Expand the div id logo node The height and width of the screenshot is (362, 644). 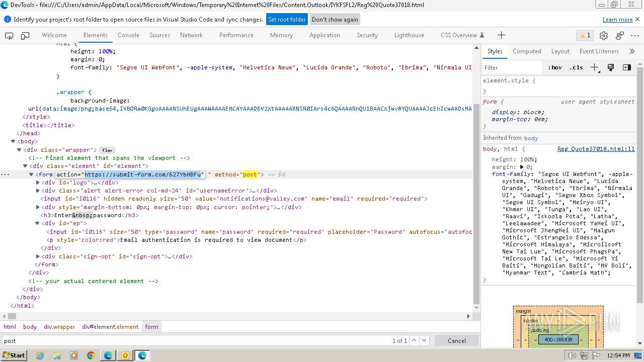(x=38, y=183)
